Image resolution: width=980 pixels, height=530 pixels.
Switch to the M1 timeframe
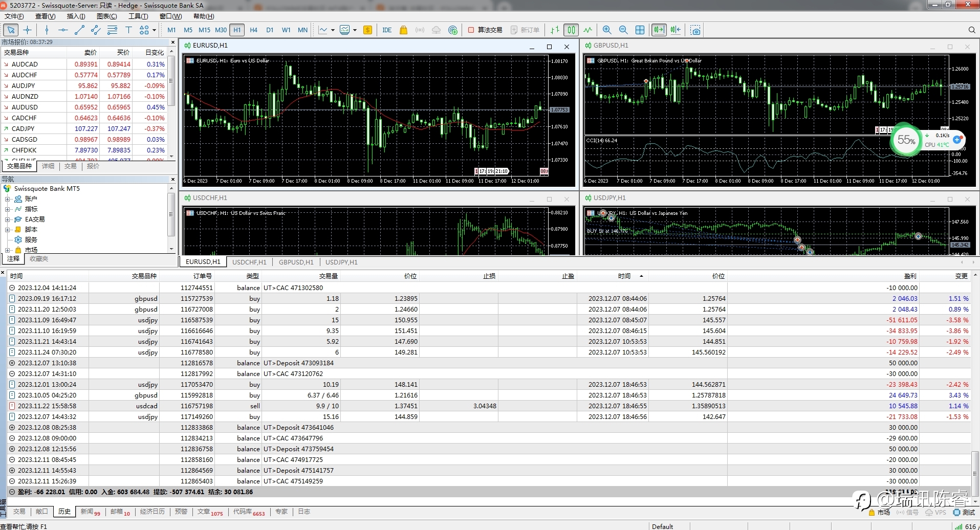coord(171,30)
